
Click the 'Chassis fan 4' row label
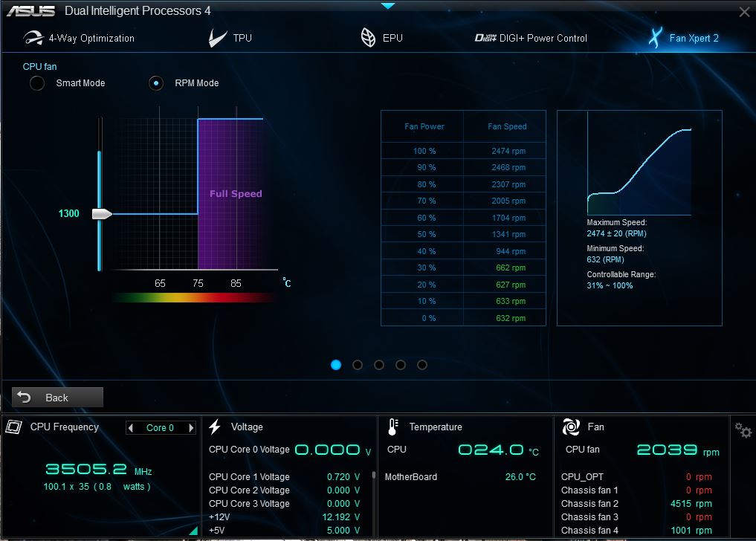589,531
